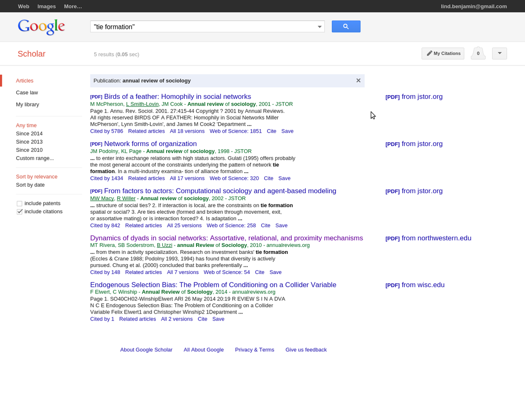This screenshot has height=420, width=525.
Task: Click Give us feedback footer link
Action: pyautogui.click(x=306, y=350)
